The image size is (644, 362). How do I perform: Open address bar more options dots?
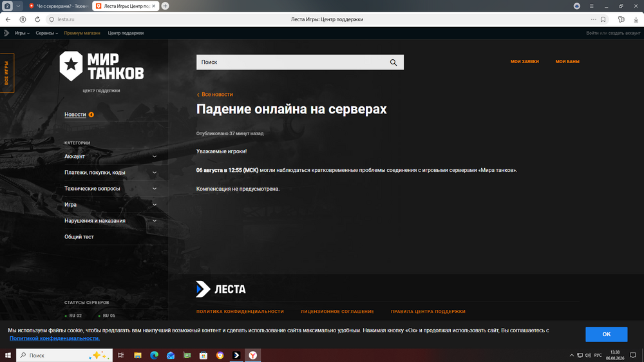(594, 19)
